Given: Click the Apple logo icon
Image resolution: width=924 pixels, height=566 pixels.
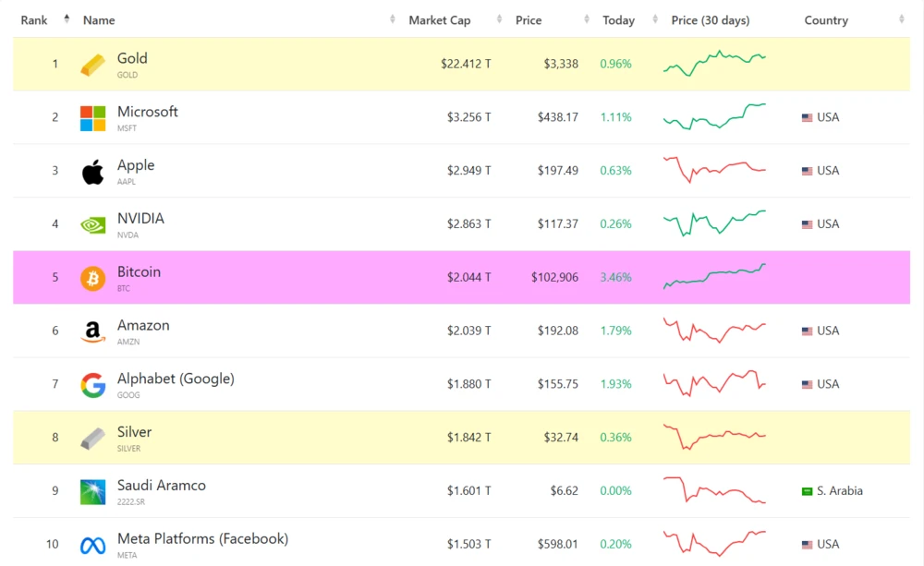Looking at the screenshot, I should 92,172.
